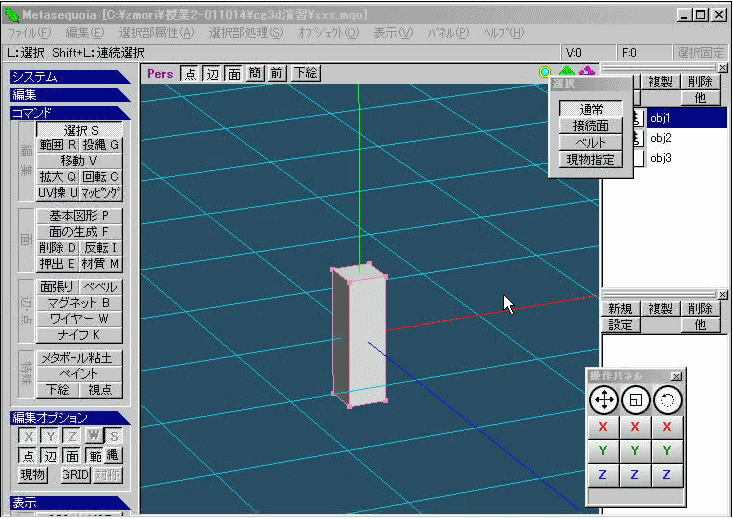Click the cyan circle point display icon
This screenshot has width=733, height=519.
[x=545, y=72]
